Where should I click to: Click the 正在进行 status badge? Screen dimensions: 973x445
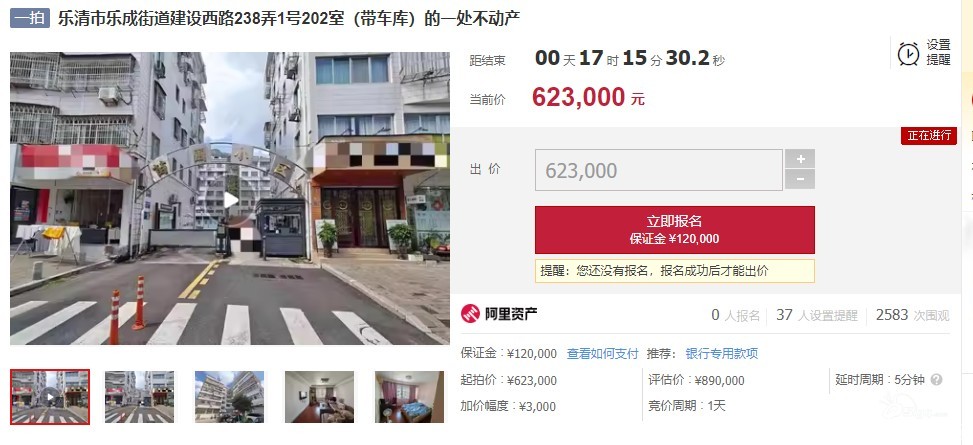(x=929, y=136)
